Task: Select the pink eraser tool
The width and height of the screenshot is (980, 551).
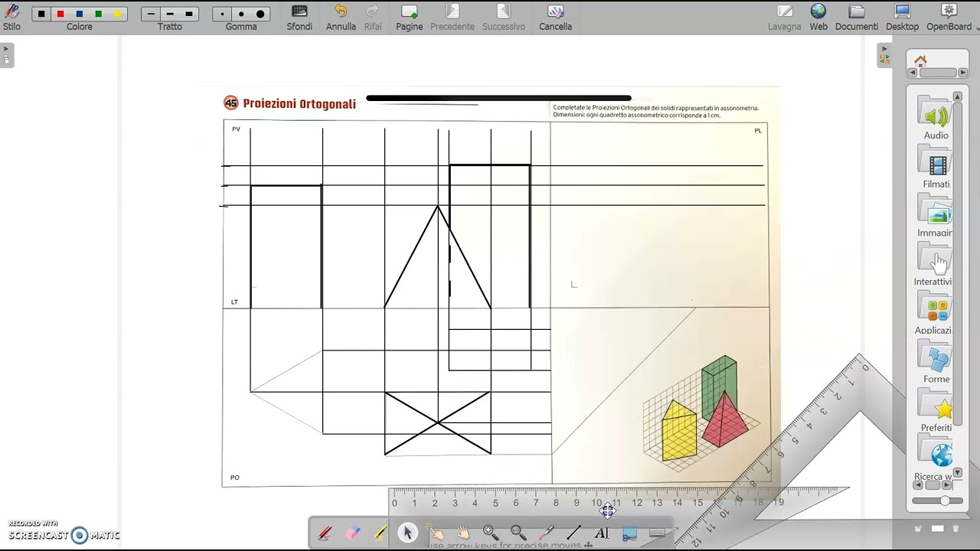Action: (352, 533)
